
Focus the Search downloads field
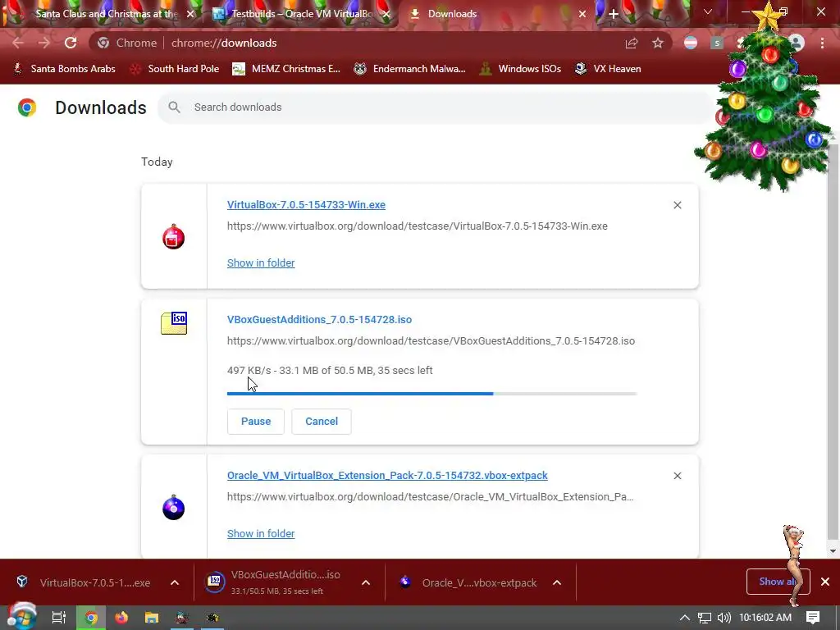tap(436, 107)
